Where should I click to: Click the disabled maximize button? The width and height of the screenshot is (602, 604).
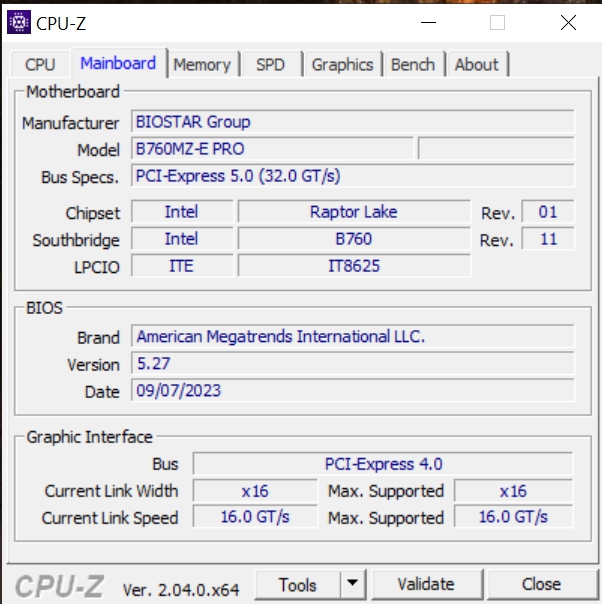(x=497, y=23)
